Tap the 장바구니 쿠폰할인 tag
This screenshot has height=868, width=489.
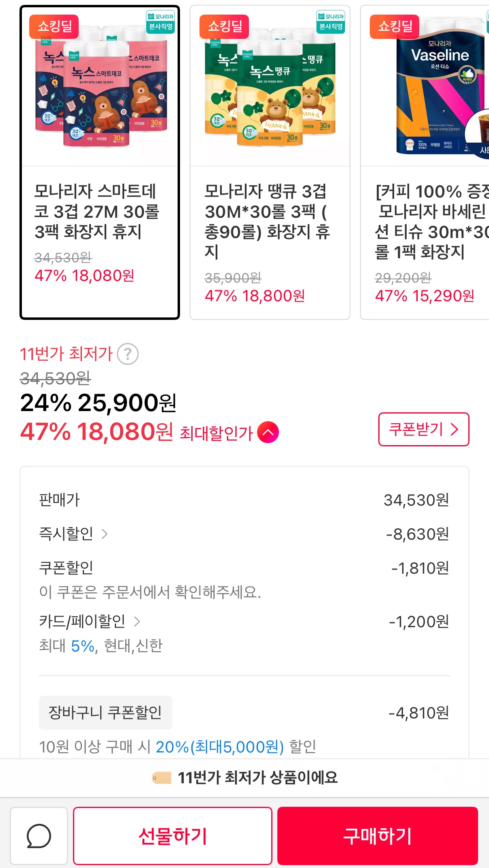click(105, 712)
